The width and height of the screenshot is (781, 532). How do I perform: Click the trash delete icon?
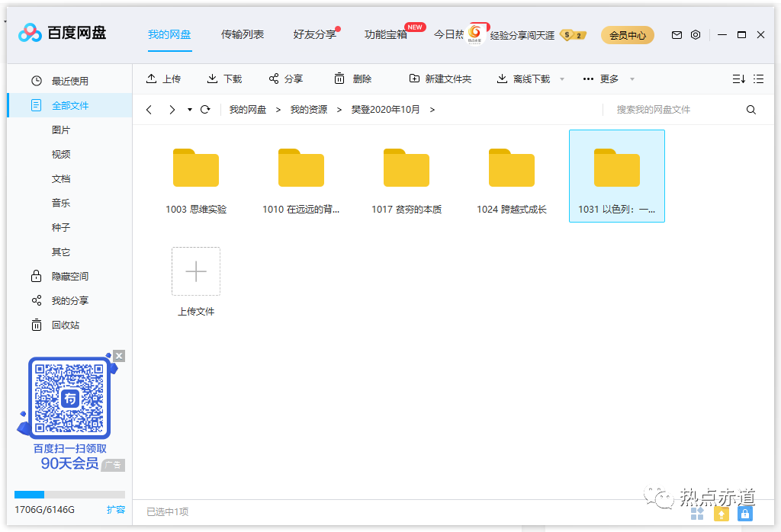(339, 79)
